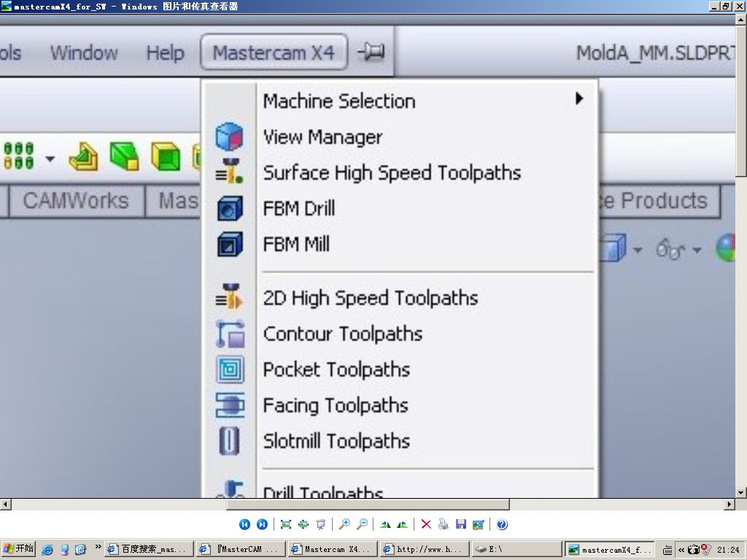Open viewer Help question mark

tap(502, 524)
